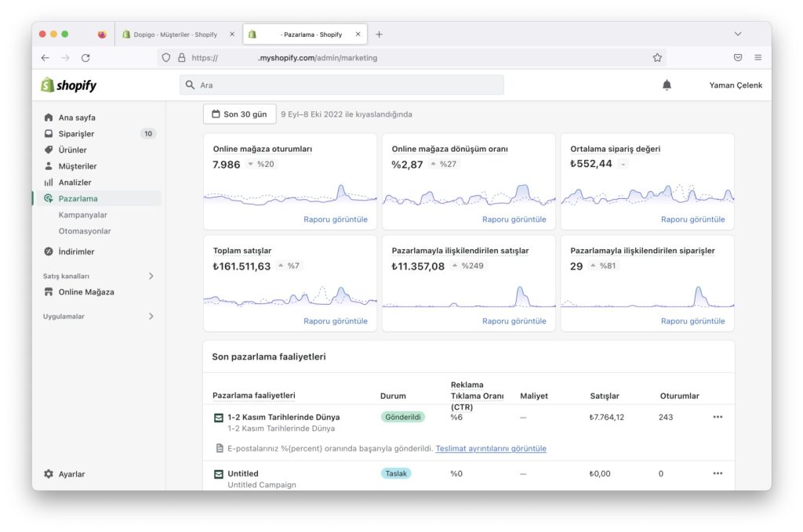Click the browser forward arrow
The width and height of the screenshot is (803, 532).
pyautogui.click(x=65, y=58)
